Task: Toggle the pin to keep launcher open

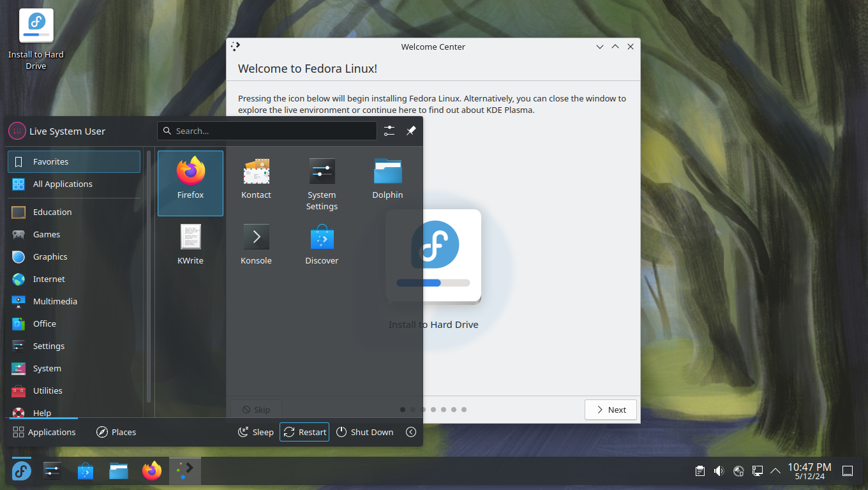Action: pos(411,131)
